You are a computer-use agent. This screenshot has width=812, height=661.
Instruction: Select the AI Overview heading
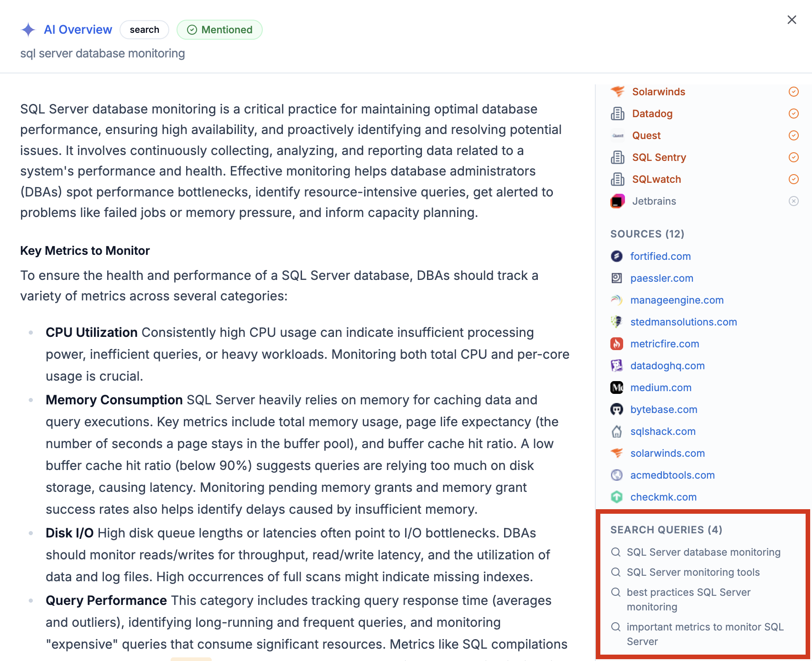pyautogui.click(x=78, y=29)
